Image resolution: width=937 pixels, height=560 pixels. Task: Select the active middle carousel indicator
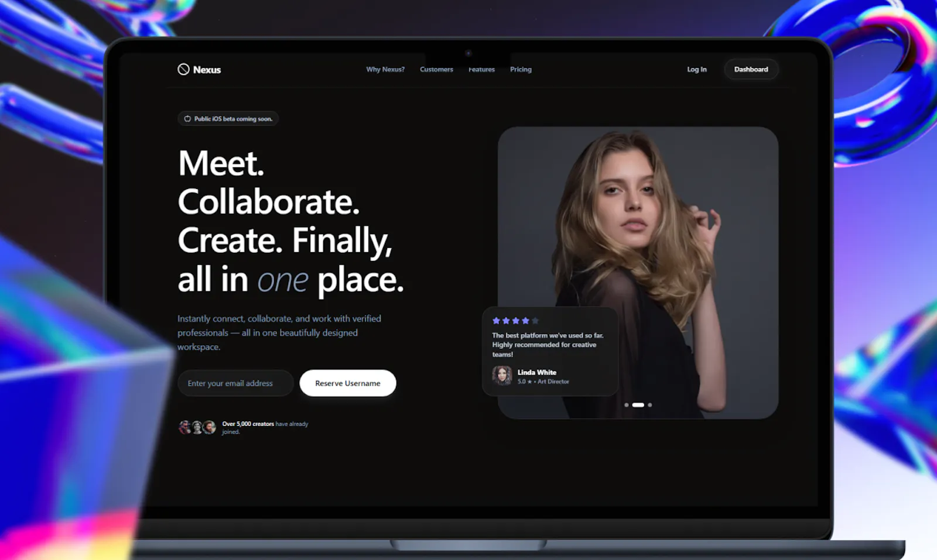(x=638, y=405)
